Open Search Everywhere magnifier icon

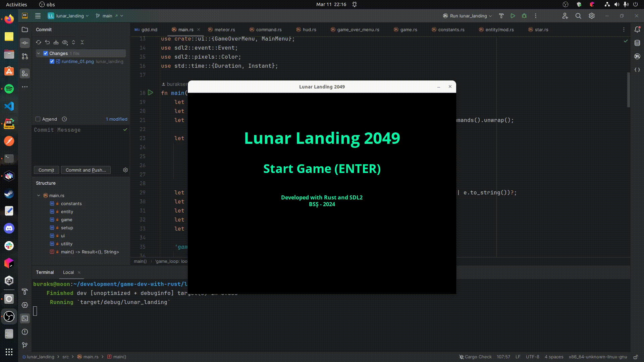coord(578,16)
